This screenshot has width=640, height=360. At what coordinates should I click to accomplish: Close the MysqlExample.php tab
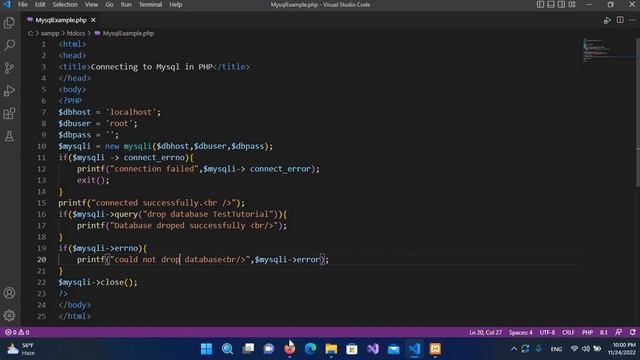[93, 20]
